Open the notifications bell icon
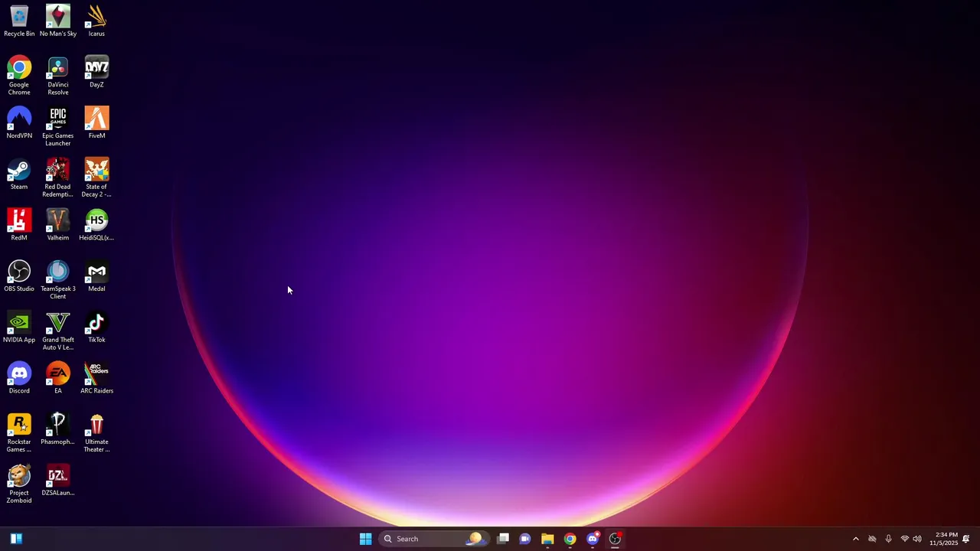 [x=966, y=539]
